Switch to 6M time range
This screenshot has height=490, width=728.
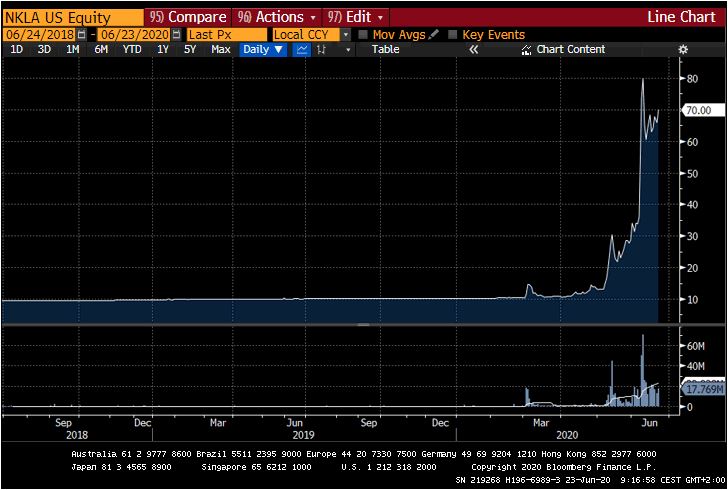[101, 49]
